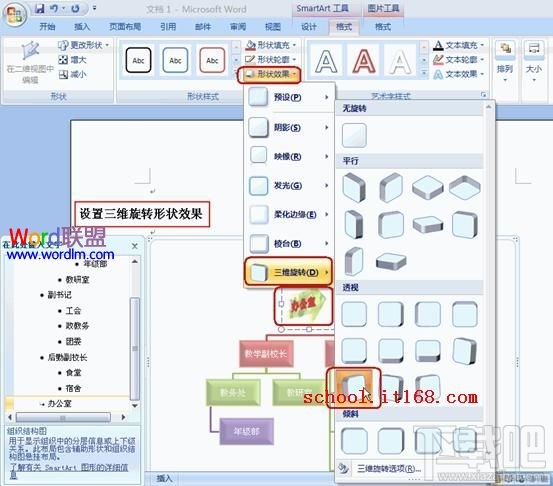Open the 排列 arrange menu
Viewport: 553px width, 486px height.
505,62
